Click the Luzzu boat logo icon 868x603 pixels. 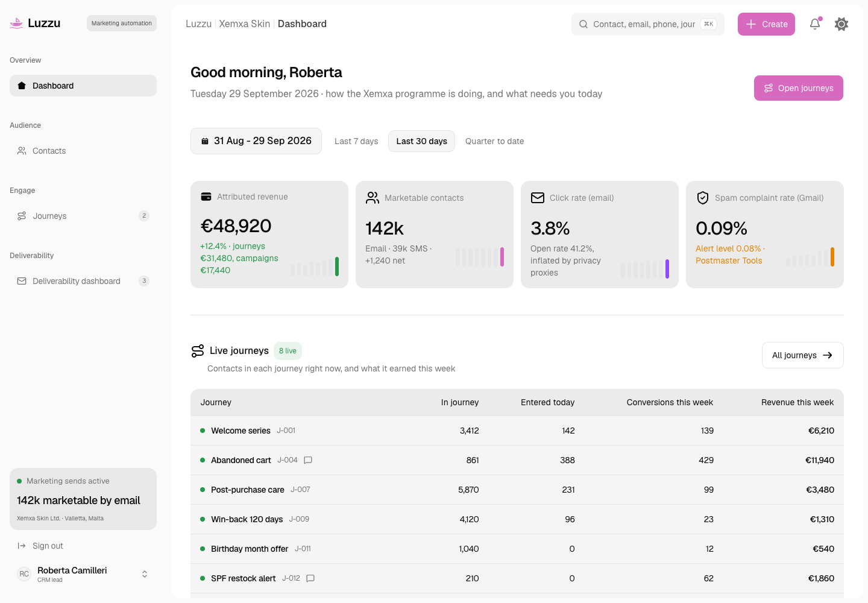(x=16, y=24)
